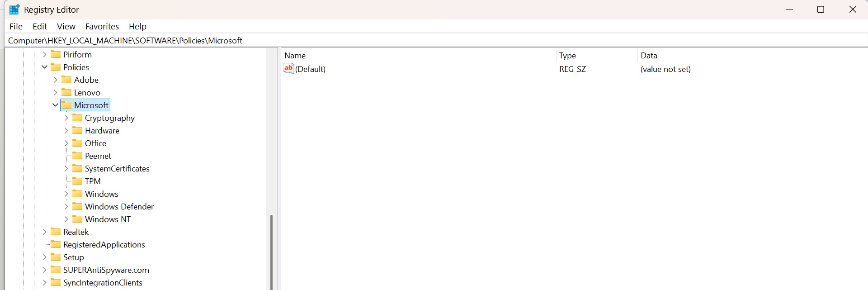Expand the Windows Defender key
This screenshot has height=290, width=868.
coord(66,206)
